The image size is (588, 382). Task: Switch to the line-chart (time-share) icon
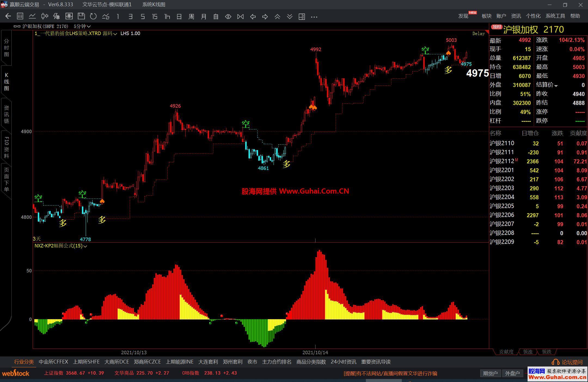tap(32, 16)
